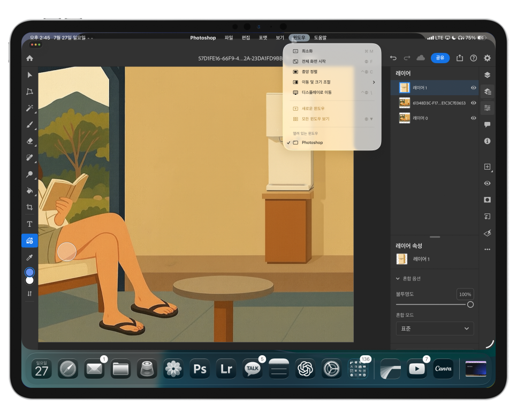Open Safari from the dock
This screenshot has width=517, height=420.
tap(68, 369)
